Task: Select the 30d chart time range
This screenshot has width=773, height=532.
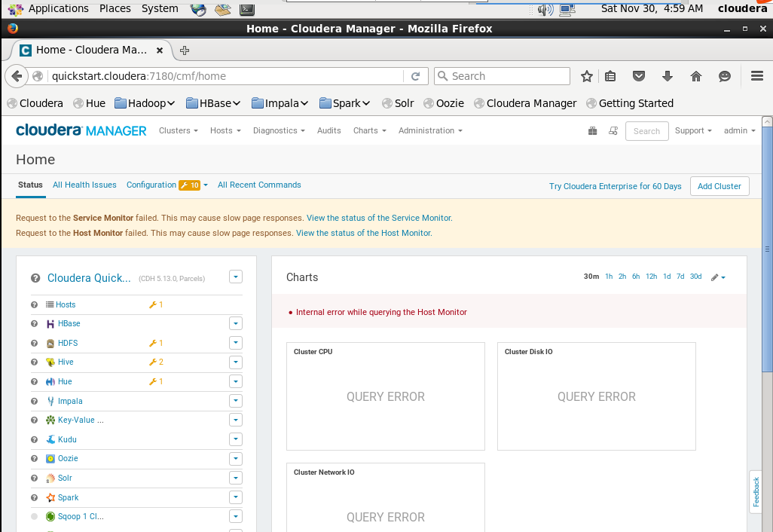Action: pos(695,277)
